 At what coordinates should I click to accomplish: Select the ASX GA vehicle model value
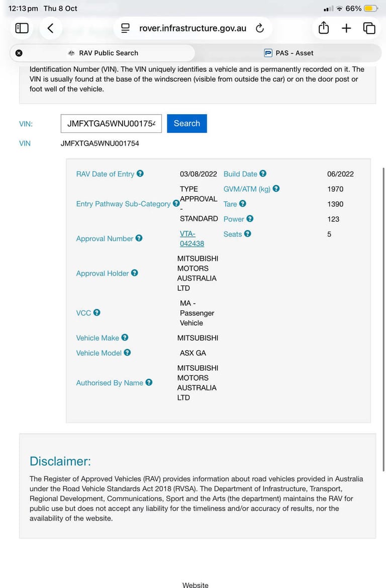coord(193,353)
